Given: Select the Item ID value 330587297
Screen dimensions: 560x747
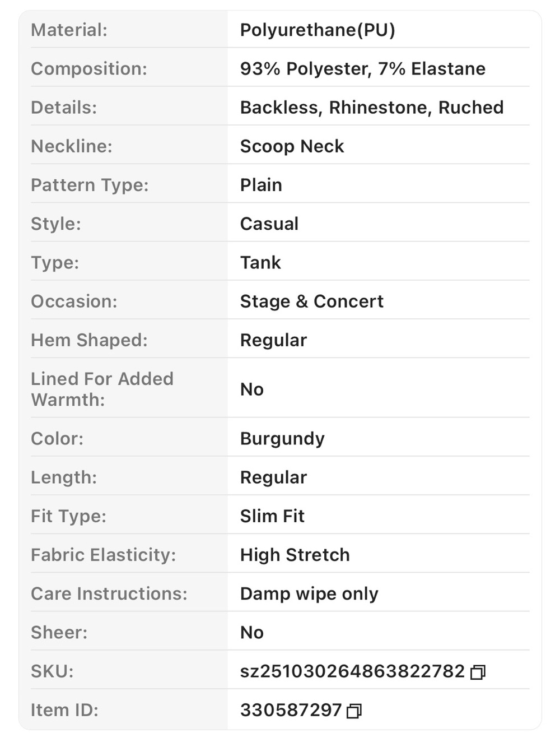Looking at the screenshot, I should [x=291, y=710].
